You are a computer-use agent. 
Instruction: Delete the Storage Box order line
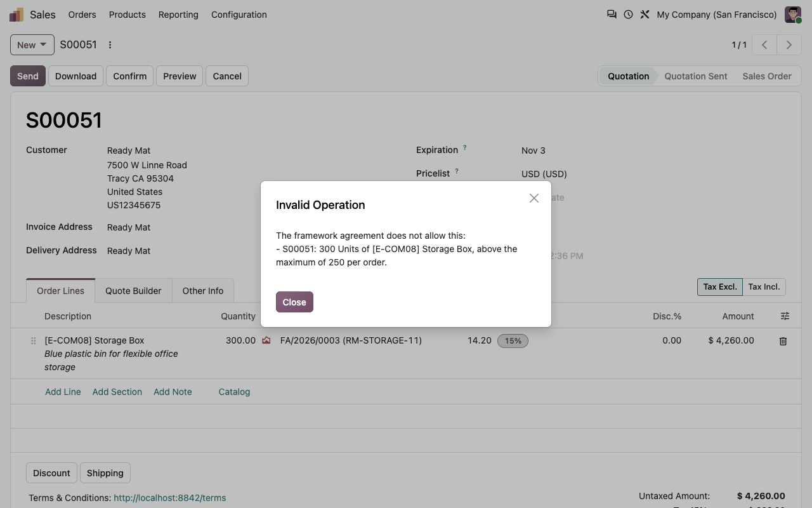tap(783, 341)
